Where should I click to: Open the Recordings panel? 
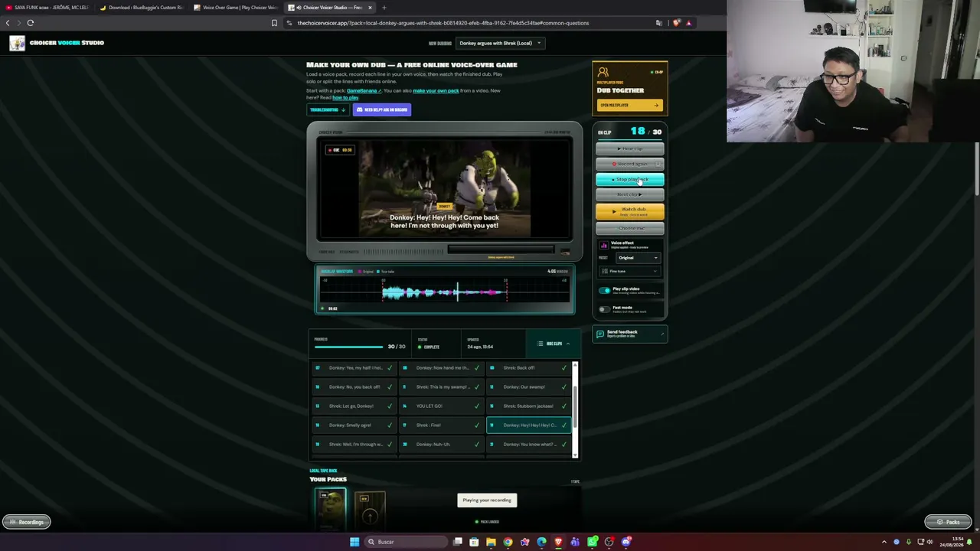point(27,522)
